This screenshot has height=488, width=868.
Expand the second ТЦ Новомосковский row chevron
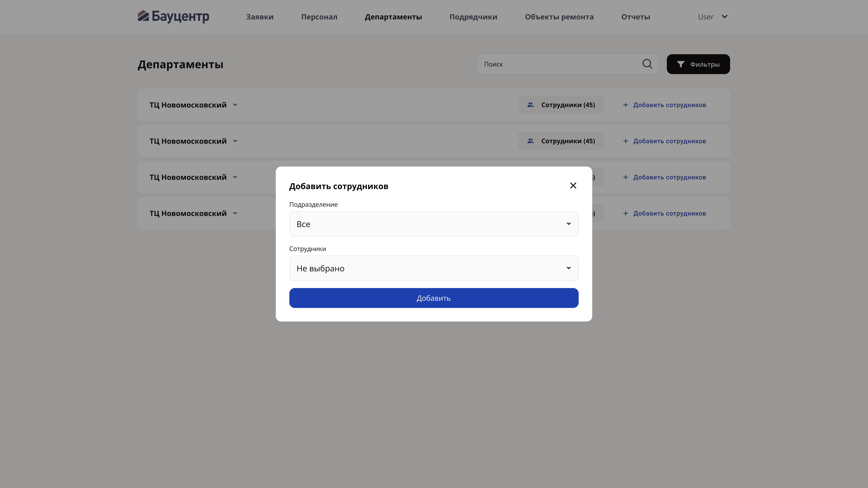click(235, 141)
